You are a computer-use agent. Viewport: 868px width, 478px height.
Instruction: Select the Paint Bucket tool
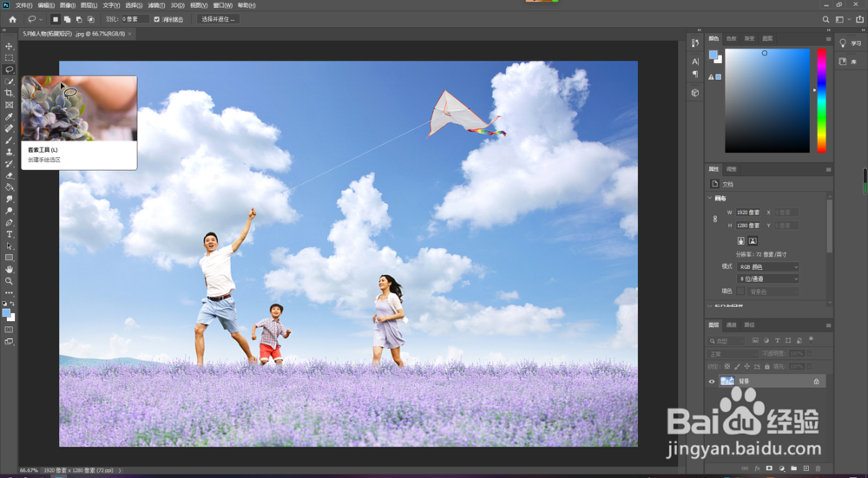9,187
